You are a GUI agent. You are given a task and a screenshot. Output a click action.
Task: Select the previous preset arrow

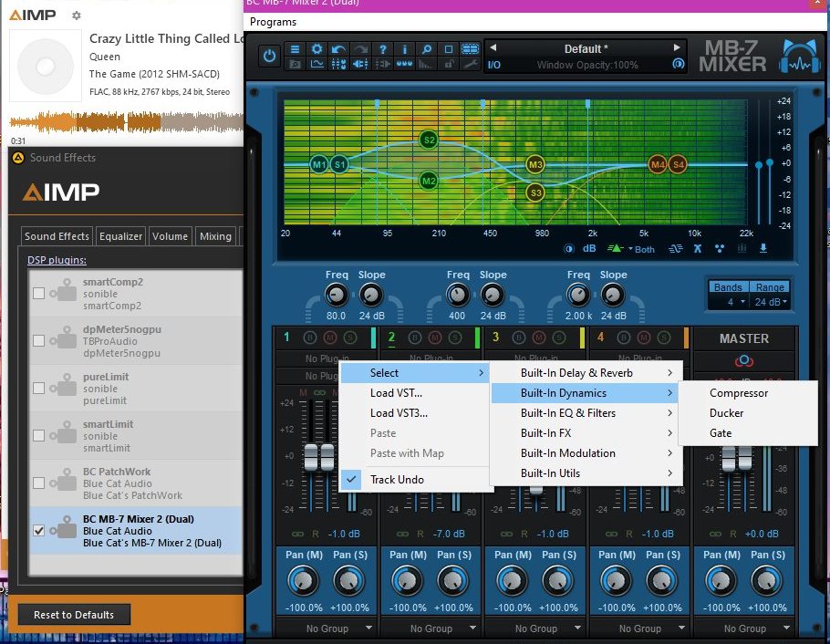point(493,47)
